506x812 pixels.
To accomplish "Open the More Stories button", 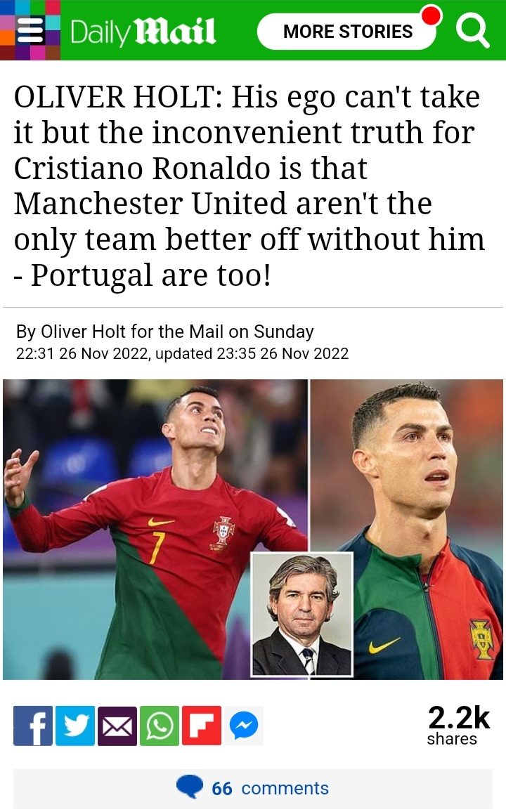I will coord(347,32).
